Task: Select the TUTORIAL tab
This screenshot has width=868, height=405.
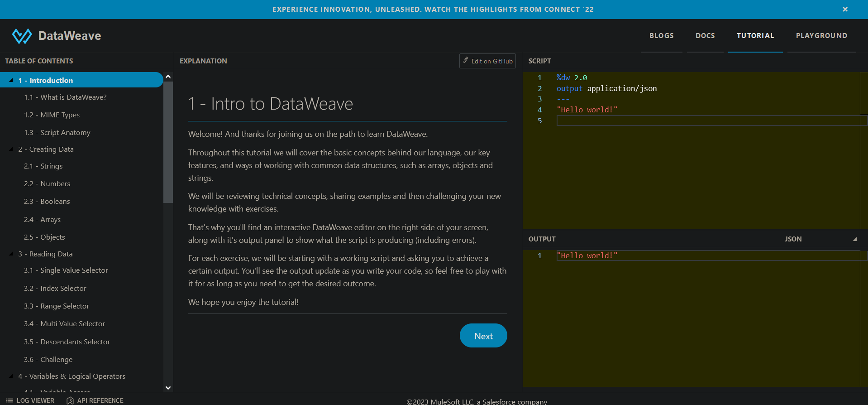Action: (755, 35)
